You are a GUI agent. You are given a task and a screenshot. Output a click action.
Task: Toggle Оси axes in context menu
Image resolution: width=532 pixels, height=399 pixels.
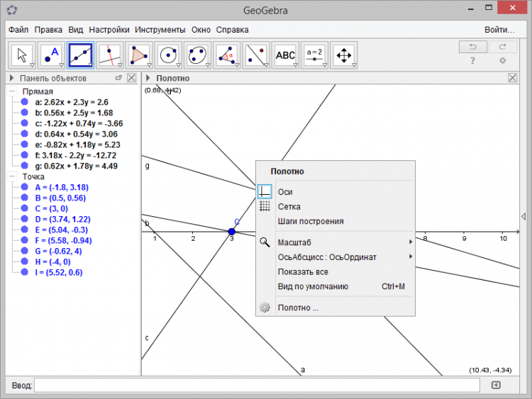coord(284,191)
